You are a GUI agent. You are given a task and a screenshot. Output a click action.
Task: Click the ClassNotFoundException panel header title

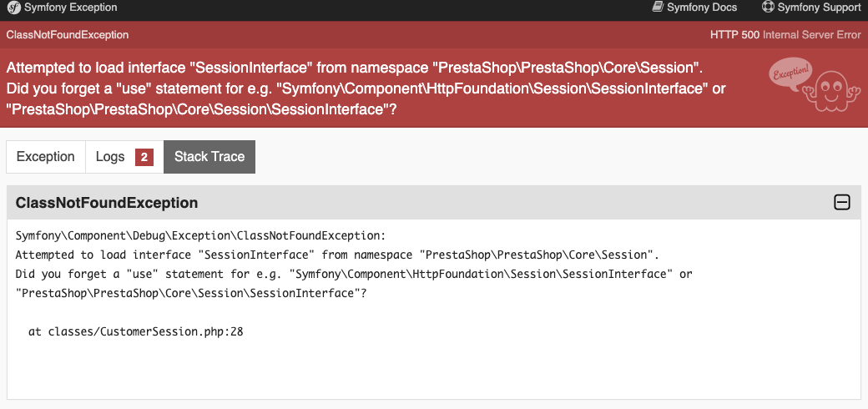pyautogui.click(x=107, y=203)
